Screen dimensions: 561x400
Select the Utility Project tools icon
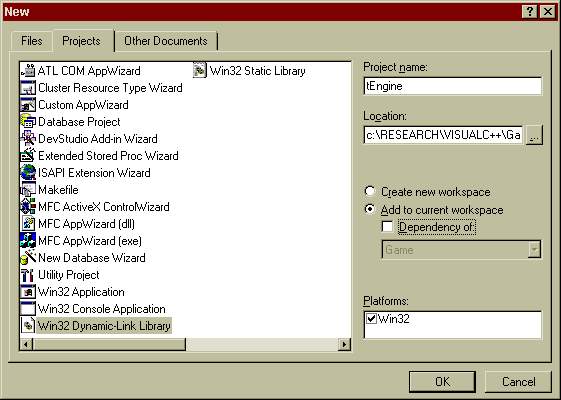point(28,275)
